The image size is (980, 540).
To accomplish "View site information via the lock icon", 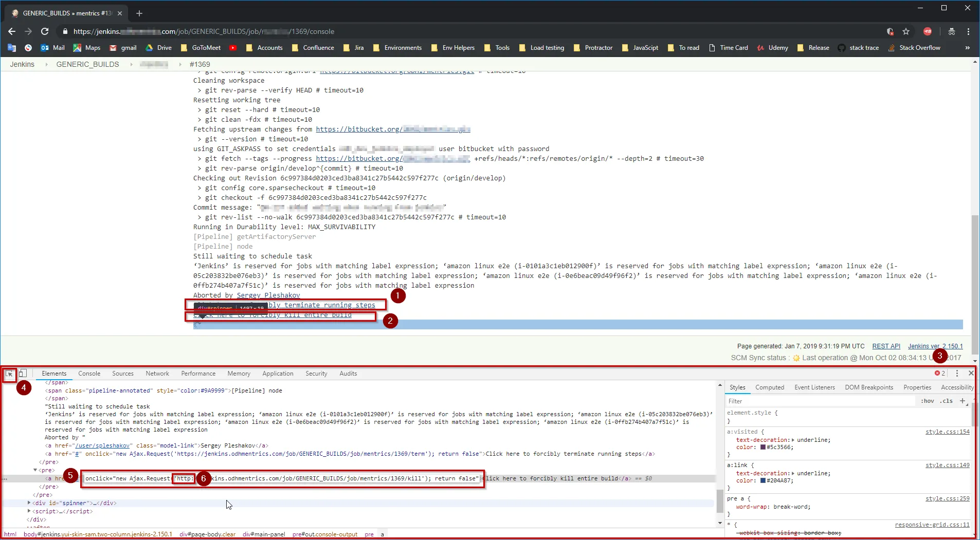I will coord(65,31).
